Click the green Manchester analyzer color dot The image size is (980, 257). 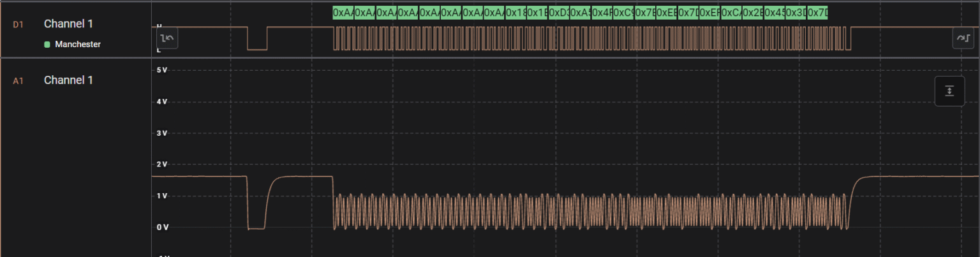tap(47, 45)
